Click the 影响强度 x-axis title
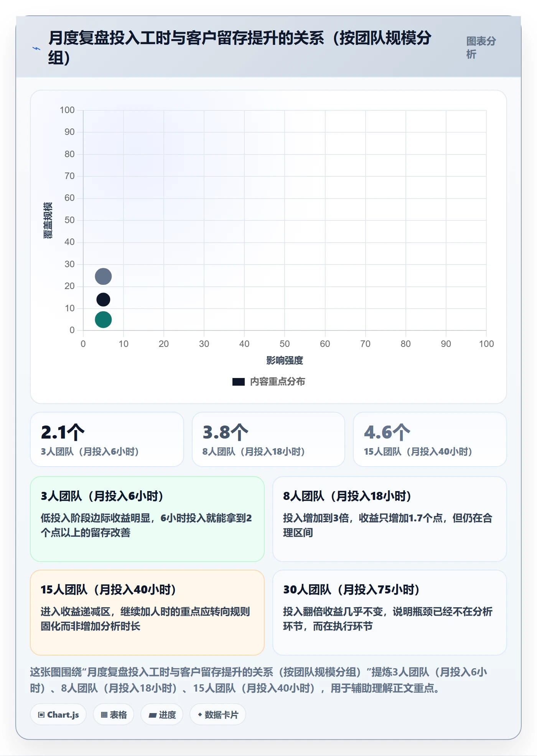This screenshot has height=756, width=537. click(x=285, y=360)
